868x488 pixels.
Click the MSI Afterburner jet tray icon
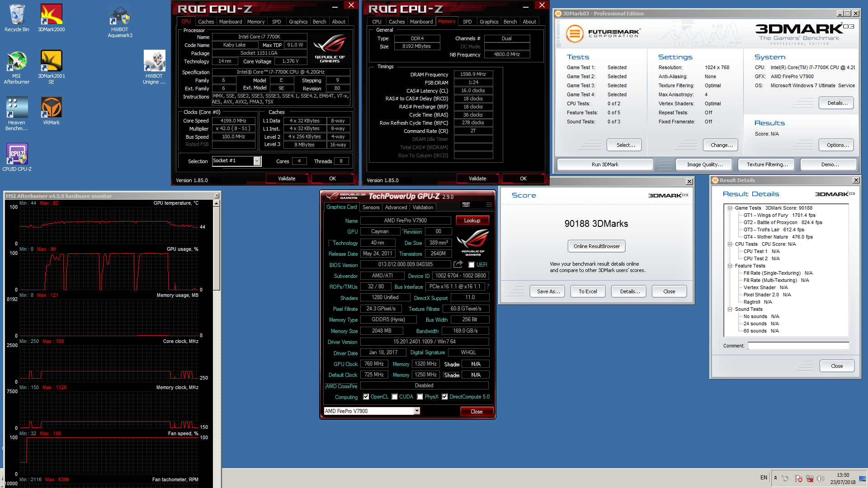(785, 479)
